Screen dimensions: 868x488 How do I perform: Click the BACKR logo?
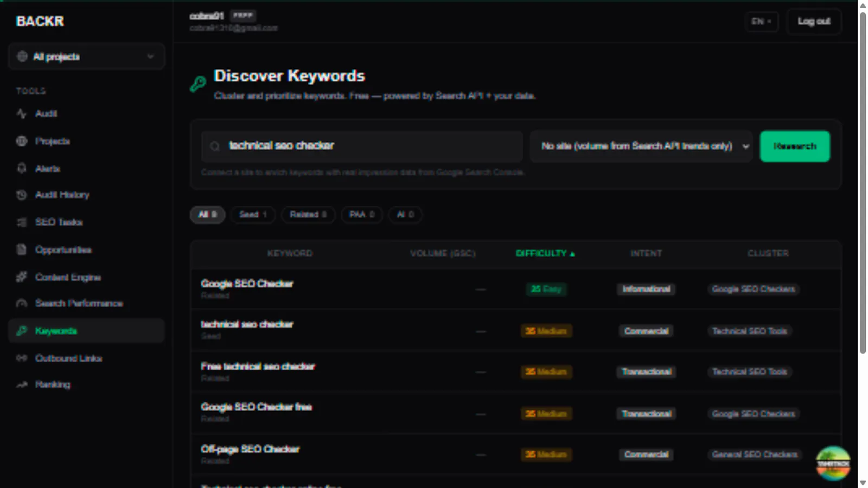click(x=40, y=21)
